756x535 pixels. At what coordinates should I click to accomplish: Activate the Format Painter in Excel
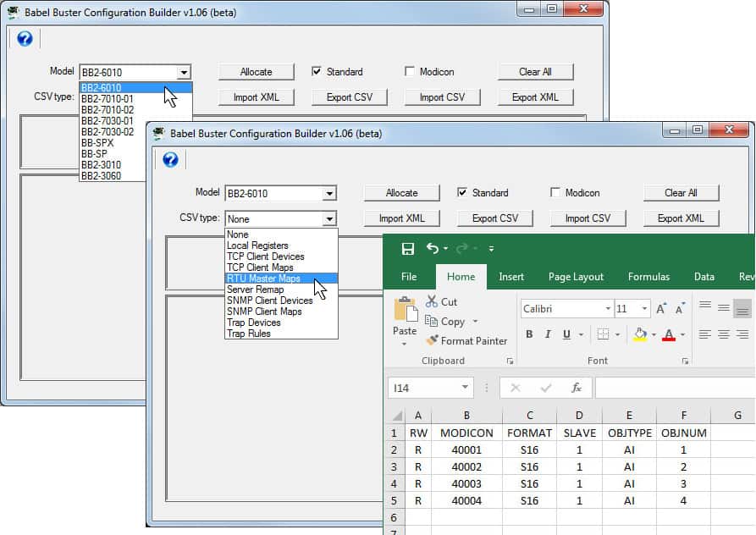coord(468,341)
